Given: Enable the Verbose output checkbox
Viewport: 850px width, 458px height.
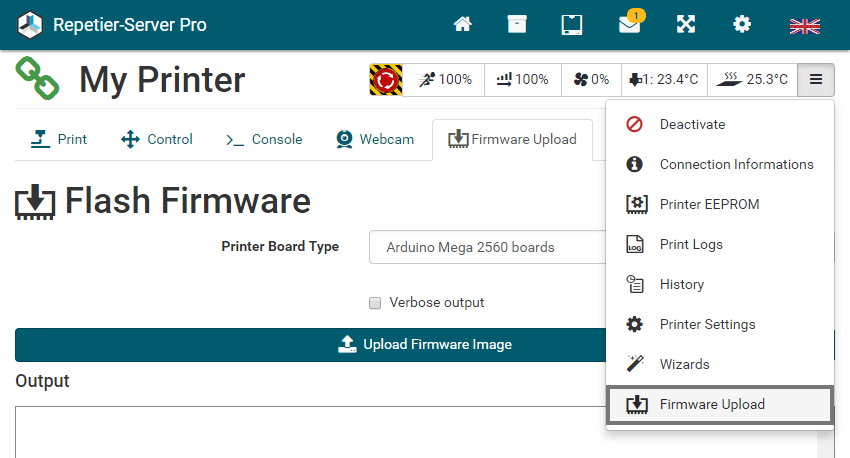Looking at the screenshot, I should 375,303.
